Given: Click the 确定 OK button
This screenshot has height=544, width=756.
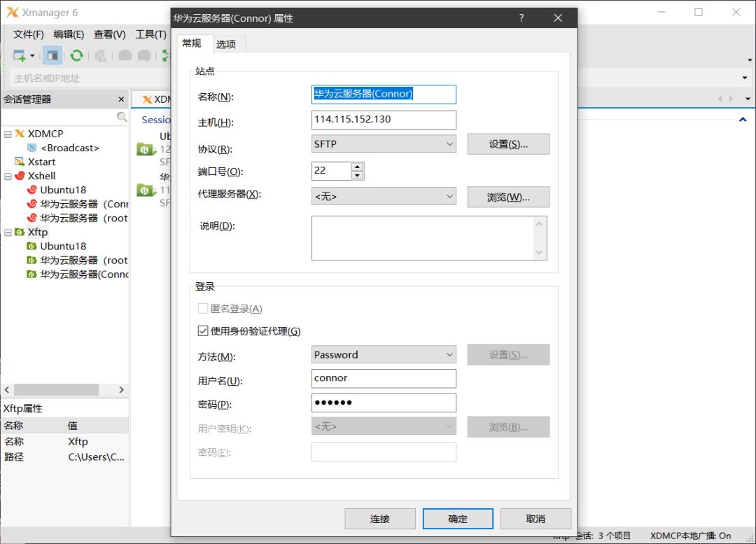Looking at the screenshot, I should click(458, 519).
